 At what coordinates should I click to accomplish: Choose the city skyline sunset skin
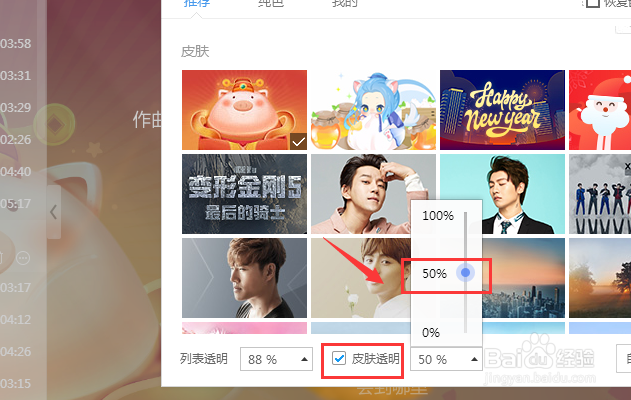pyautogui.click(x=524, y=278)
